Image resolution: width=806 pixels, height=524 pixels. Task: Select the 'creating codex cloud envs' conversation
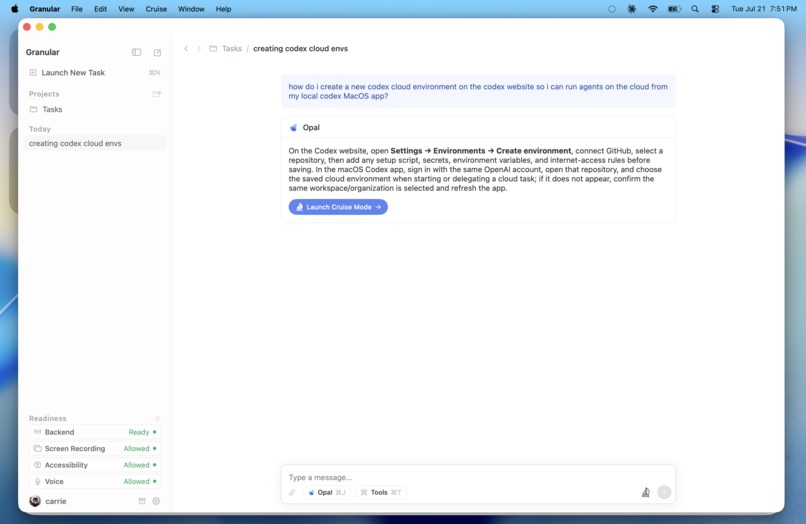point(95,143)
